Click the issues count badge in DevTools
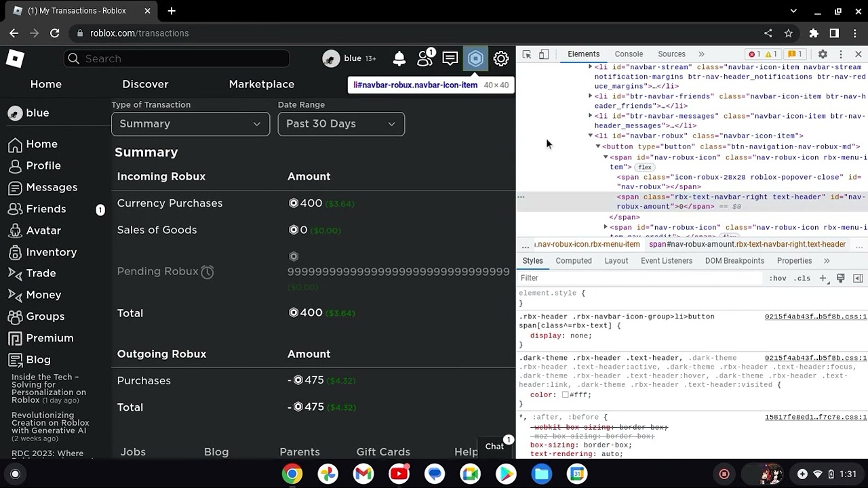Screen dimensions: 868x488 click(795, 54)
